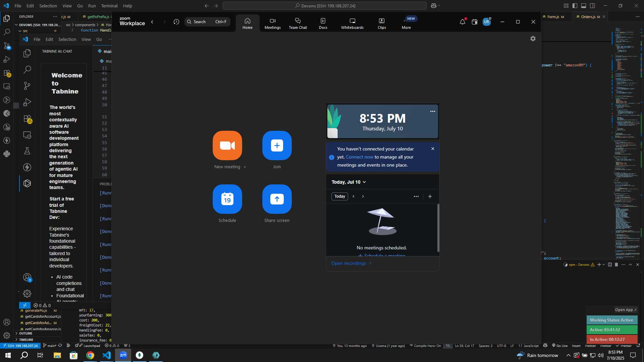
Task: Toggle panel layout button in title bar
Action: tap(584, 6)
